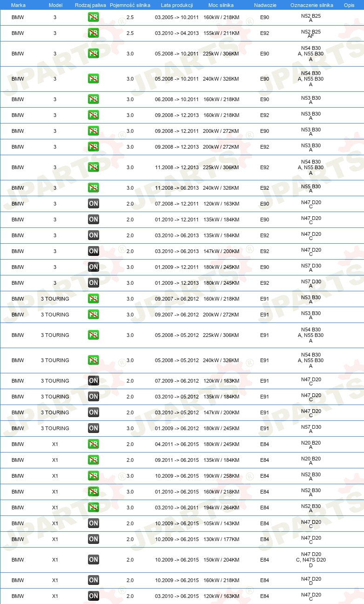364x604 pixels.
Task: Click the '03.2010 -> 04.2013' production date
Action: tap(177, 33)
